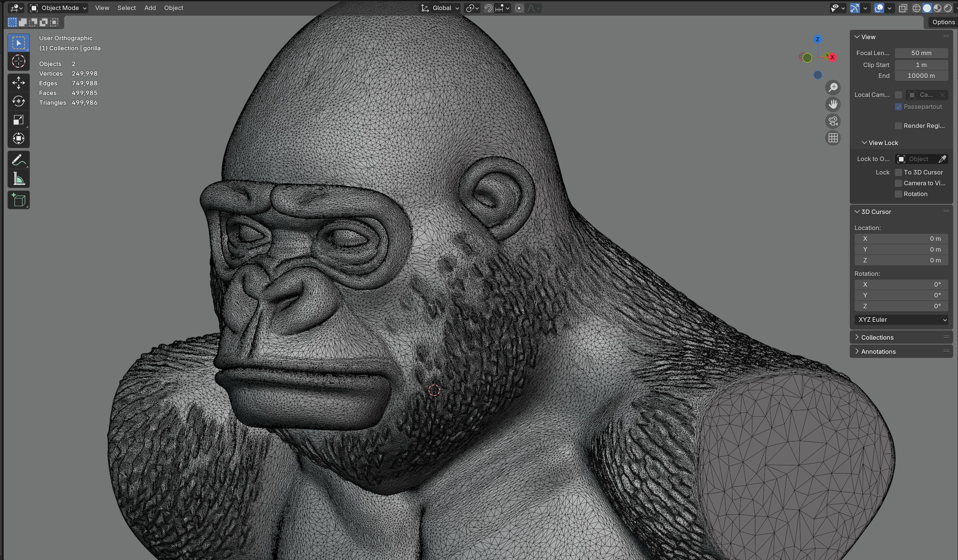Toggle camera view icon
The height and width of the screenshot is (560, 958).
833,121
